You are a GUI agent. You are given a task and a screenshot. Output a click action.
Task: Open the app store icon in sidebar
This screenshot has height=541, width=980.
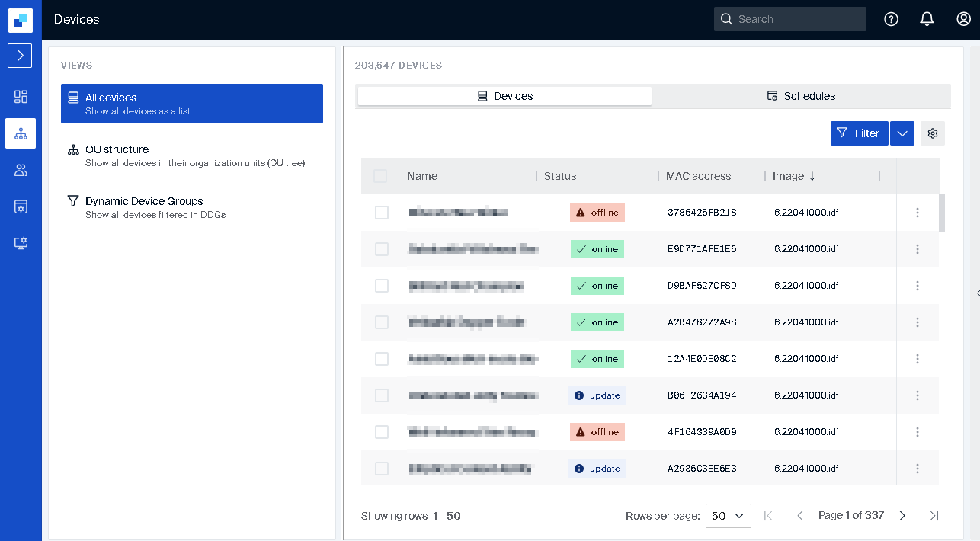pos(21,206)
